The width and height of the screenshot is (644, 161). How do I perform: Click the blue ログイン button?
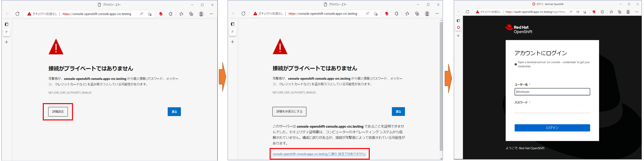(x=552, y=128)
